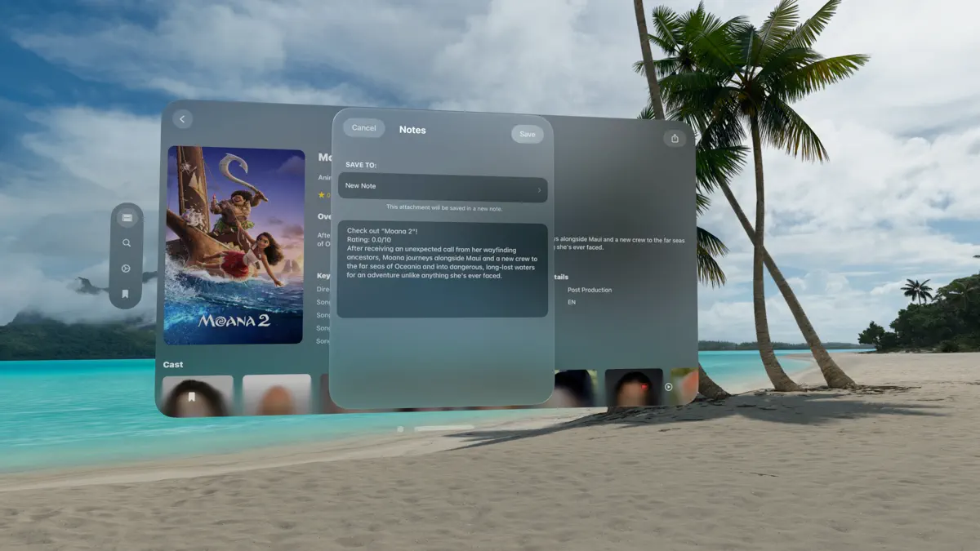This screenshot has width=980, height=551.
Task: Open the share sheet for Moana 2
Action: 675,138
